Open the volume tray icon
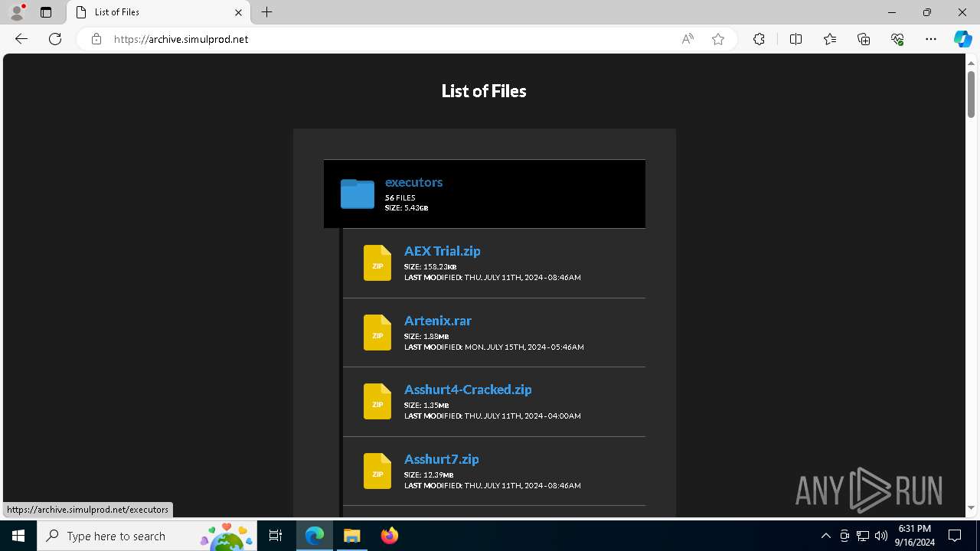Image resolution: width=980 pixels, height=551 pixels. [881, 536]
